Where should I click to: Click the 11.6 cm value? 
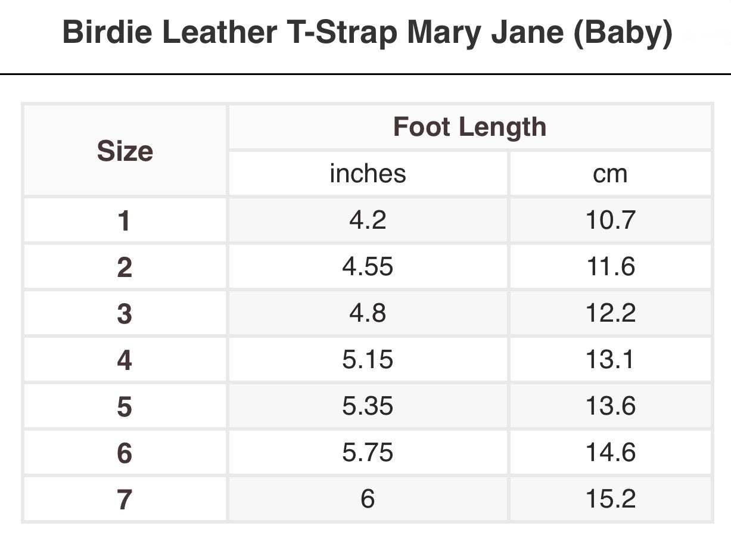tap(610, 266)
